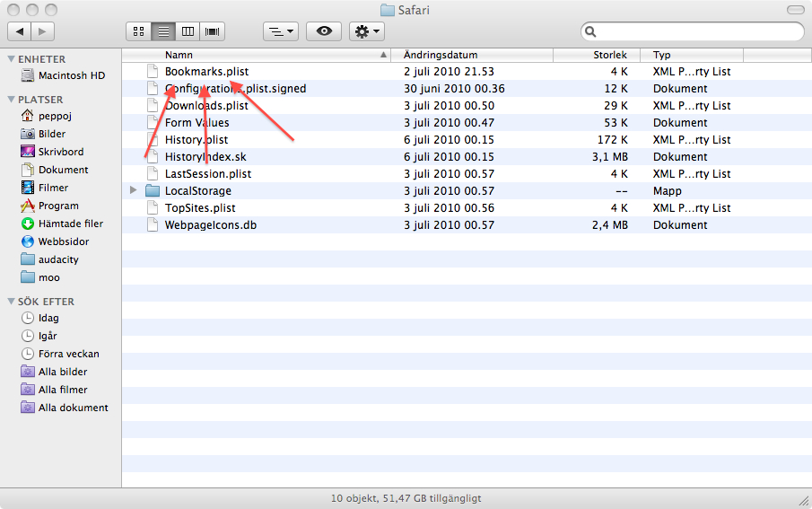Collapse the SÖK EFTER sidebar section

(x=11, y=302)
